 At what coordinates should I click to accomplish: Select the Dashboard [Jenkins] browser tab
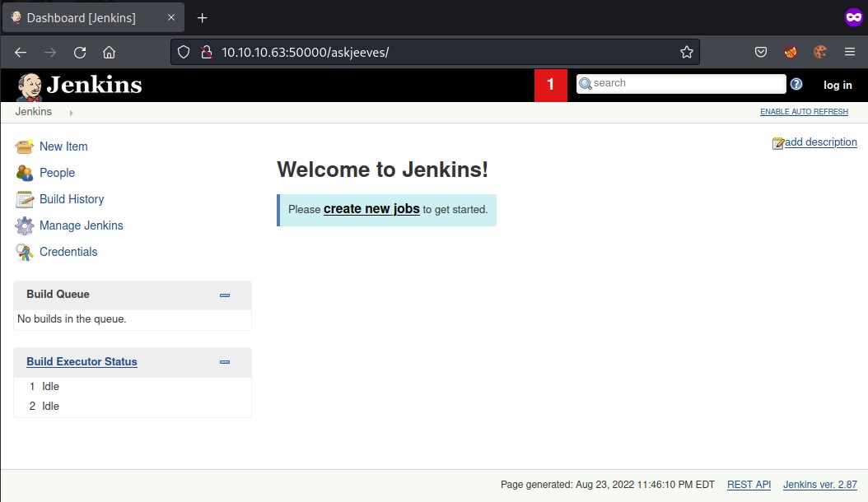click(x=82, y=18)
